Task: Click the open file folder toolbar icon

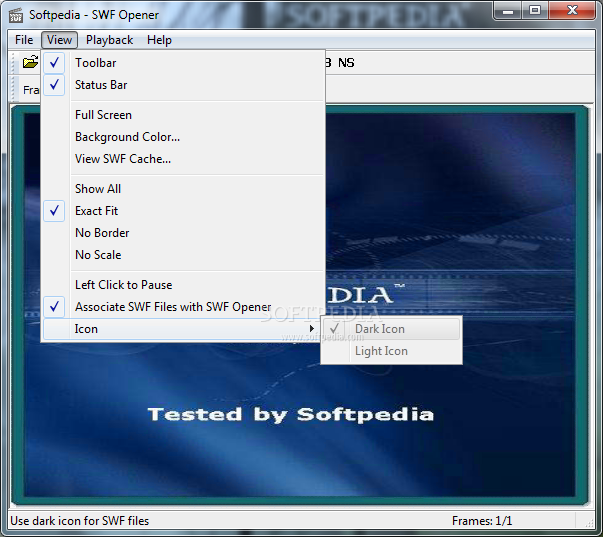Action: 30,62
